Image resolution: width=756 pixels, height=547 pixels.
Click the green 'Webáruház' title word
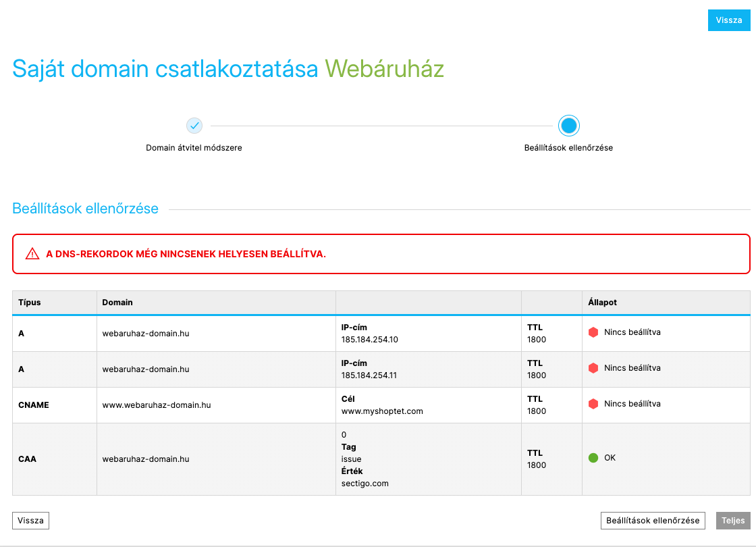384,68
